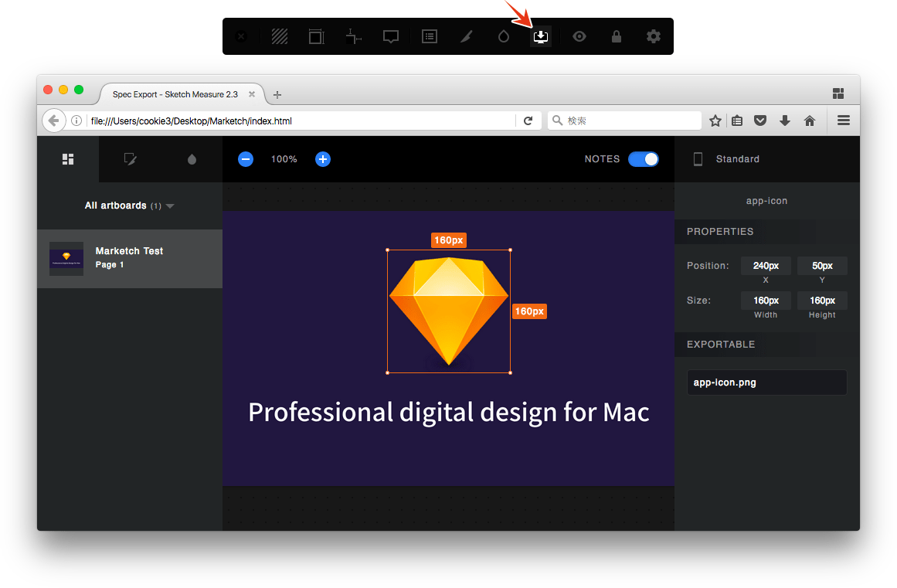
Task: Open Sketch Measure settings gear
Action: point(654,36)
